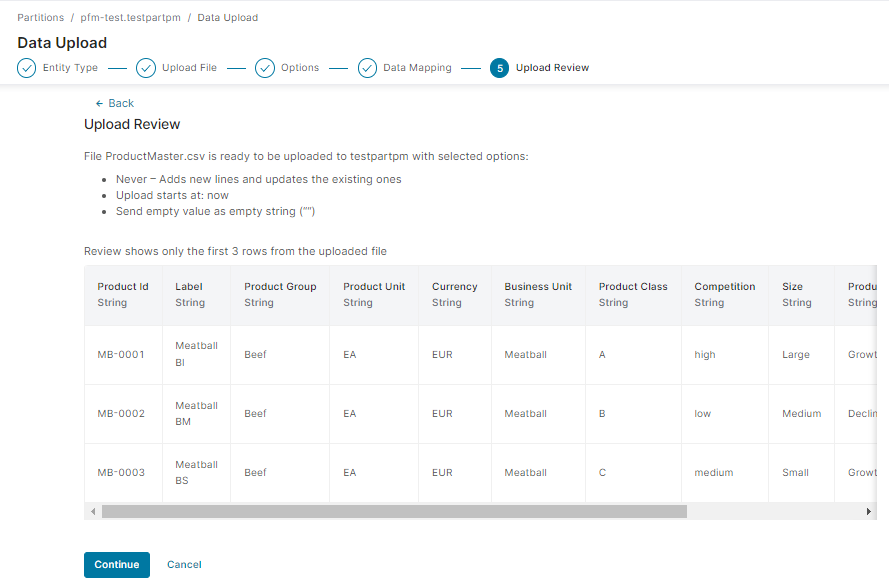Cancel the data upload
The width and height of the screenshot is (889, 587).
point(184,565)
